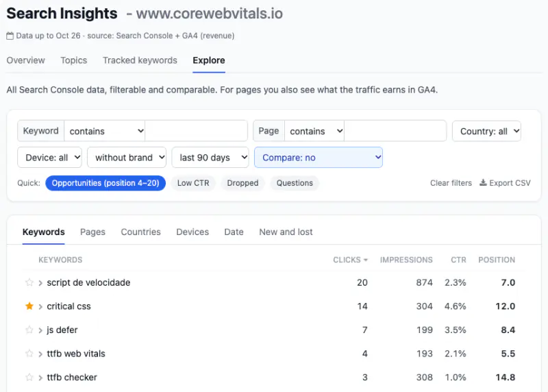Click the CTR value 4.6%
The image size is (548, 392).
(x=456, y=306)
